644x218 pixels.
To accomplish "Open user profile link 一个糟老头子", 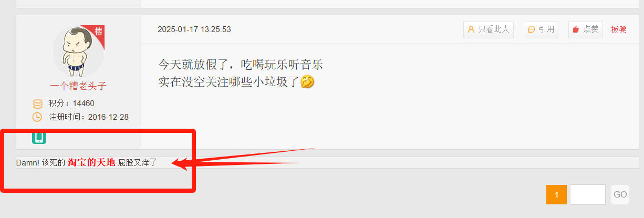I will coord(78,86).
